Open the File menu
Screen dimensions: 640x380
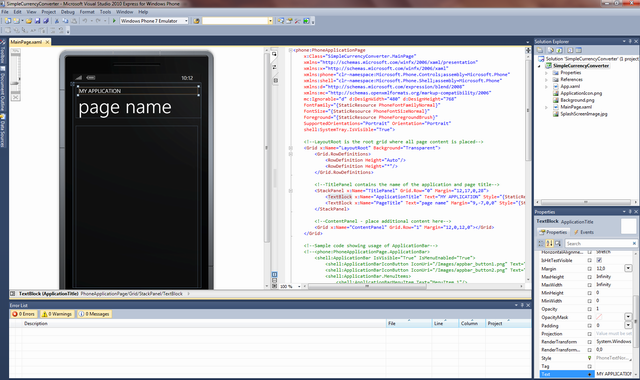[x=5, y=12]
